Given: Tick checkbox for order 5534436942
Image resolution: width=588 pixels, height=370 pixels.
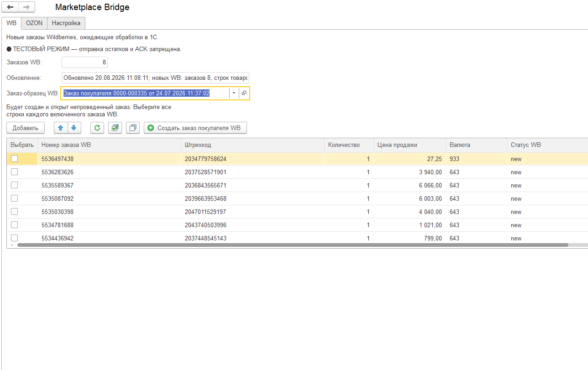Looking at the screenshot, I should (15, 238).
